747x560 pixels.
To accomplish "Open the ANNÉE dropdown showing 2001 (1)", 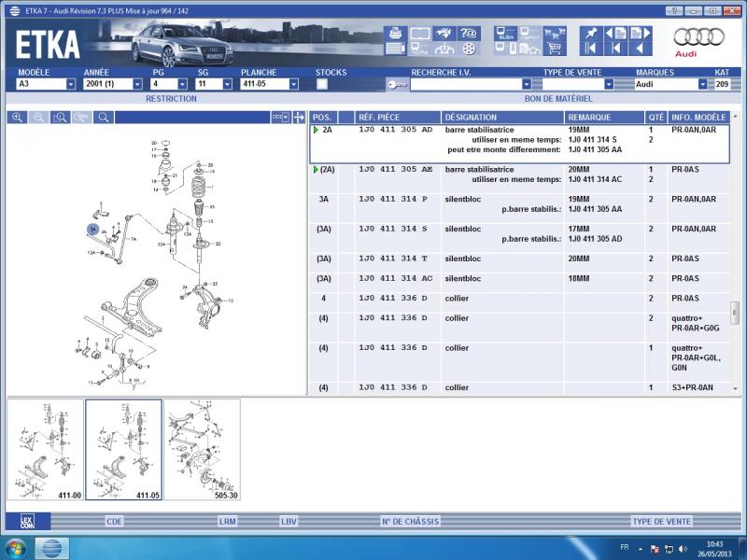I will (137, 84).
